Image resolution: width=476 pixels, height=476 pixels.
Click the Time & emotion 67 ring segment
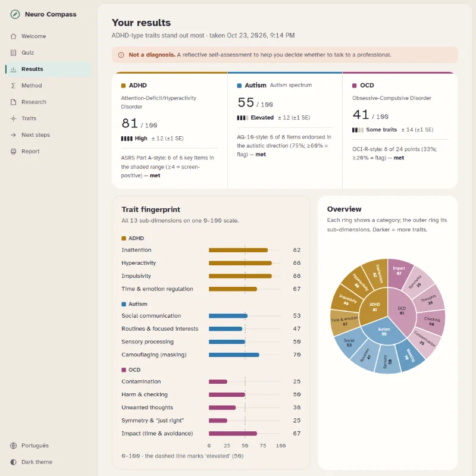point(345,322)
